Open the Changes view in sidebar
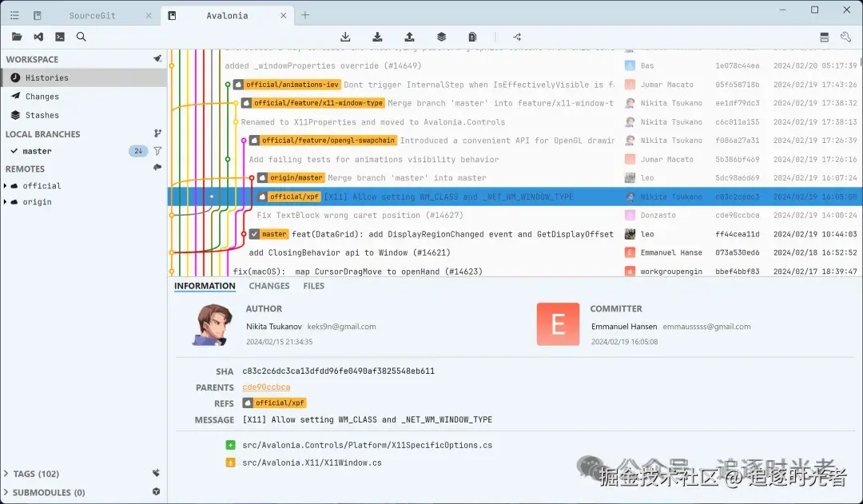The width and height of the screenshot is (863, 504). 84,97
